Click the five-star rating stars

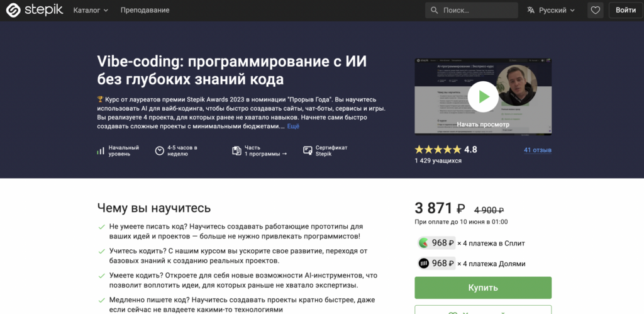[438, 150]
